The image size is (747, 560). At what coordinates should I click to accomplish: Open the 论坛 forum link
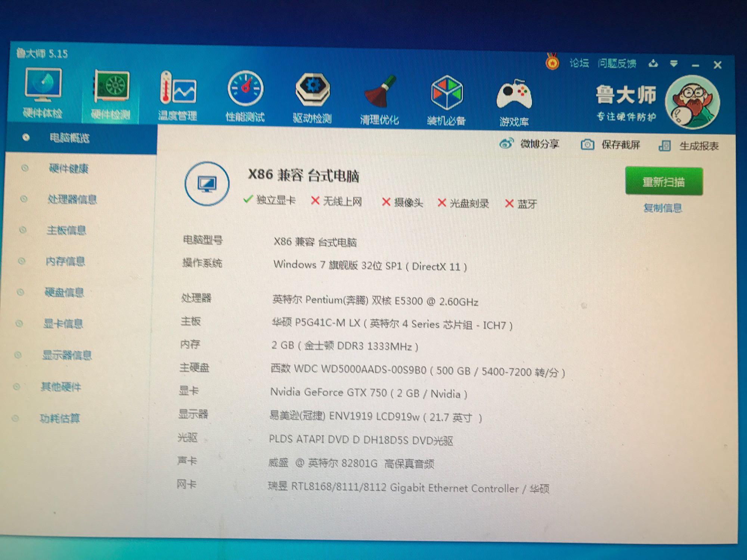[579, 63]
